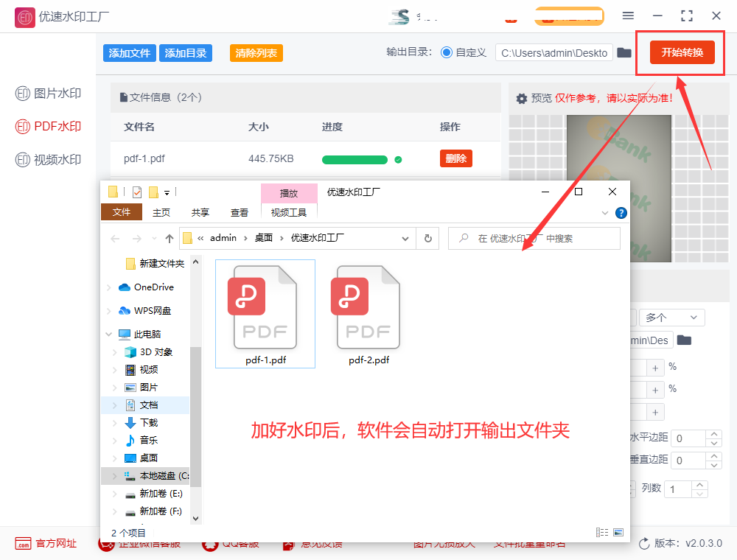Select the 自定义 output radio button
The height and width of the screenshot is (560, 737).
coord(446,52)
